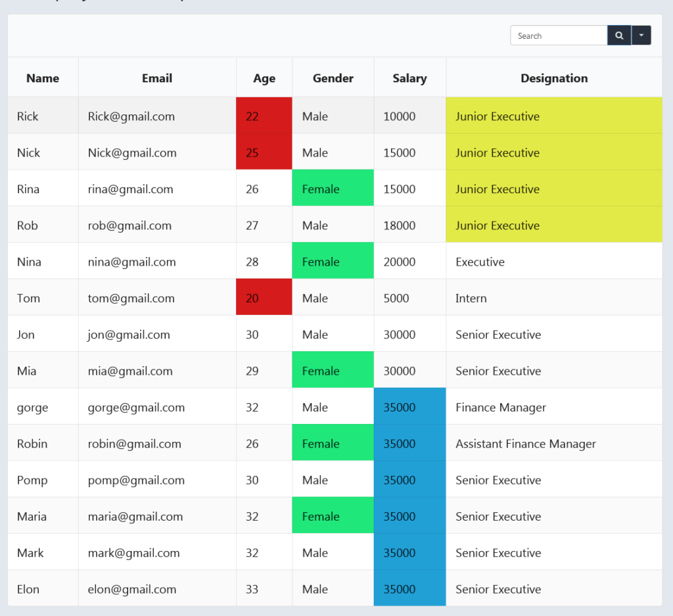The image size is (673, 616).
Task: Click the blue 35000 salary cell for gorge
Action: [409, 406]
